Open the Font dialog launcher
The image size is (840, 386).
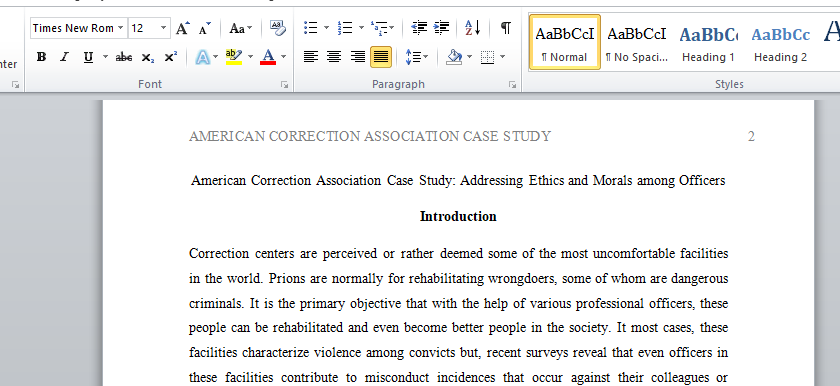285,85
